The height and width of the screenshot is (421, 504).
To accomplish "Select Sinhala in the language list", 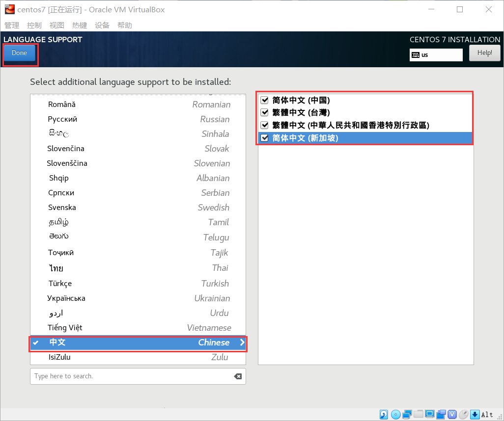I will point(138,134).
